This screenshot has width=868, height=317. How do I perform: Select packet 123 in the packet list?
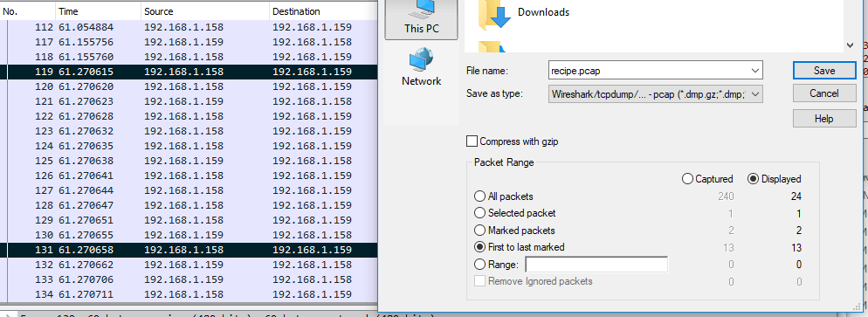click(189, 131)
